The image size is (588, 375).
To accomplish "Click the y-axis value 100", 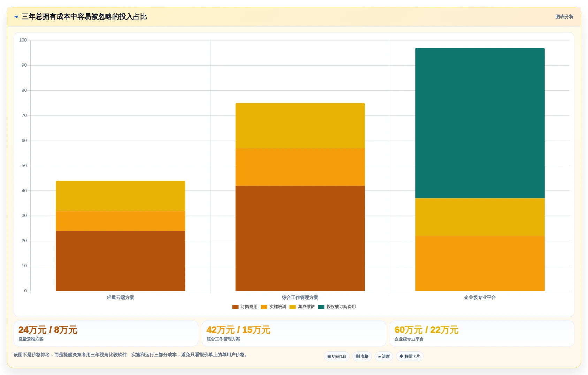I will (x=23, y=40).
